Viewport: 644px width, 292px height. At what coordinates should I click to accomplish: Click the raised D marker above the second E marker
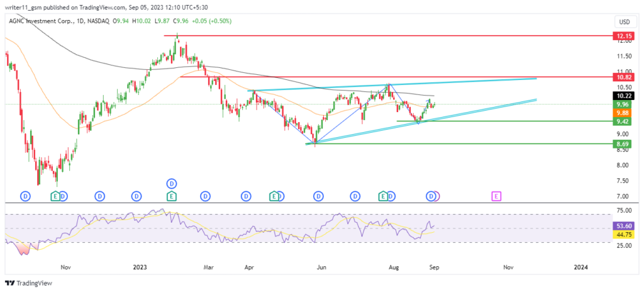(172, 183)
